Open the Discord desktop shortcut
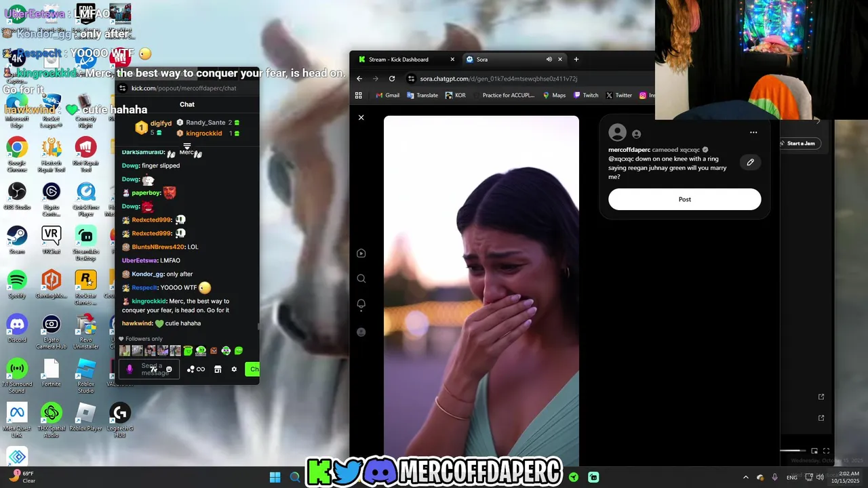 point(17,329)
